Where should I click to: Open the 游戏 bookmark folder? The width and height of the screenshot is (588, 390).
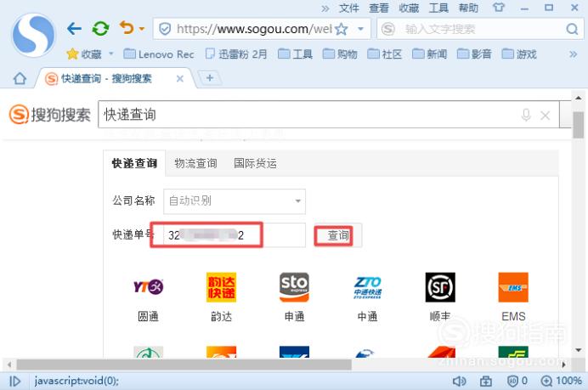[x=519, y=54]
